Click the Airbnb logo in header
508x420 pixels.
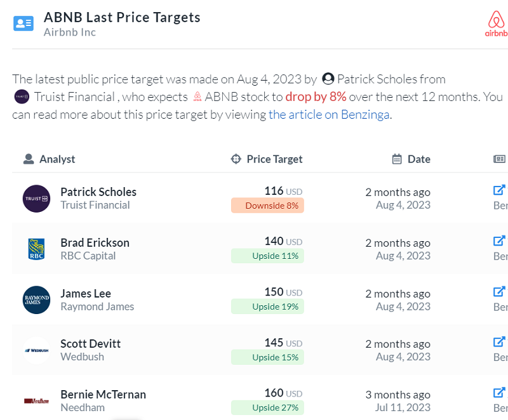(496, 23)
